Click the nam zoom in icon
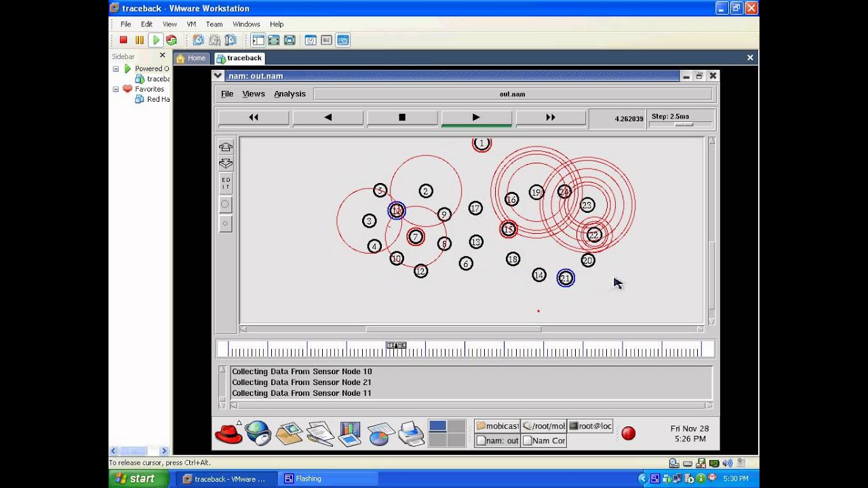 pyautogui.click(x=226, y=146)
